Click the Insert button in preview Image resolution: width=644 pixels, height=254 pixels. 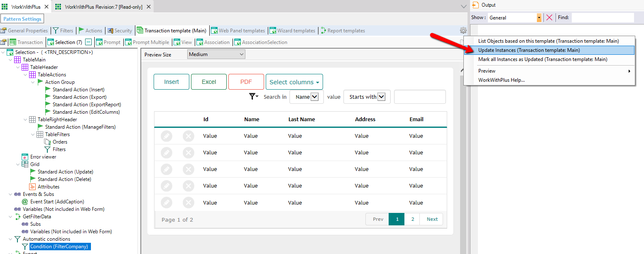click(171, 82)
